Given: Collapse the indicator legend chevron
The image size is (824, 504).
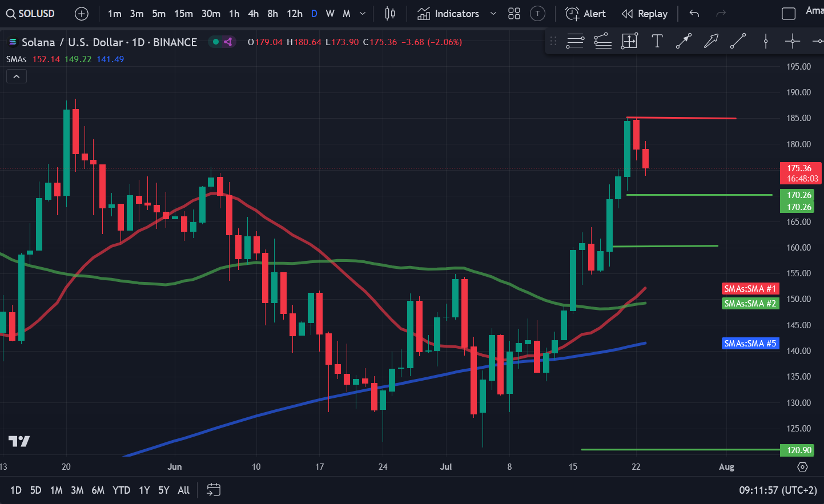Looking at the screenshot, I should pyautogui.click(x=17, y=76).
